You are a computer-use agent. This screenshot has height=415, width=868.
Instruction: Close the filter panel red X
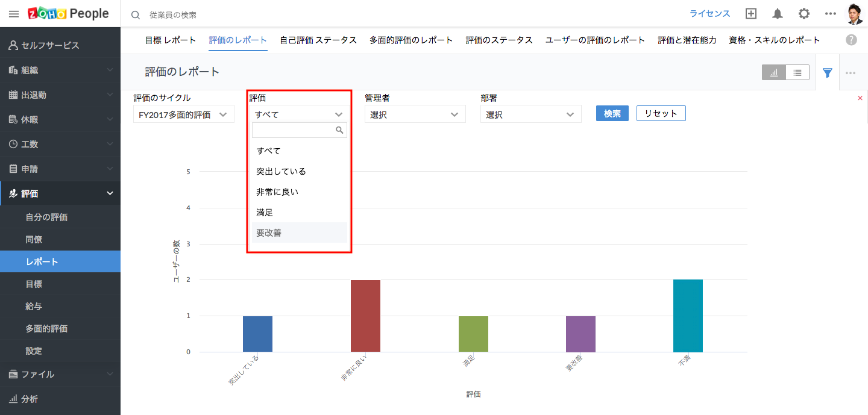[x=860, y=98]
